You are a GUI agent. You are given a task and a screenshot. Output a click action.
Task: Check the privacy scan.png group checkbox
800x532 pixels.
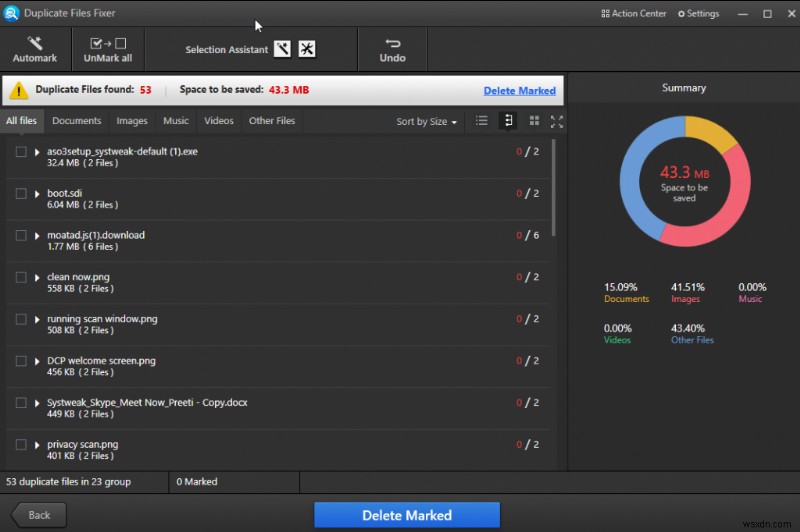click(21, 445)
